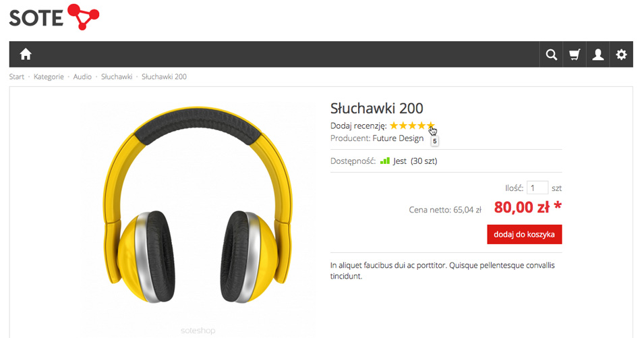Image resolution: width=644 pixels, height=338 pixels.
Task: Open the search magnifier icon
Action: [551, 55]
